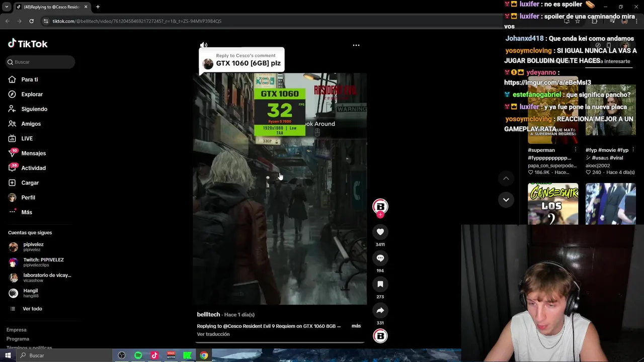The height and width of the screenshot is (362, 644).
Task: Open the LIVE section
Action: pyautogui.click(x=27, y=138)
